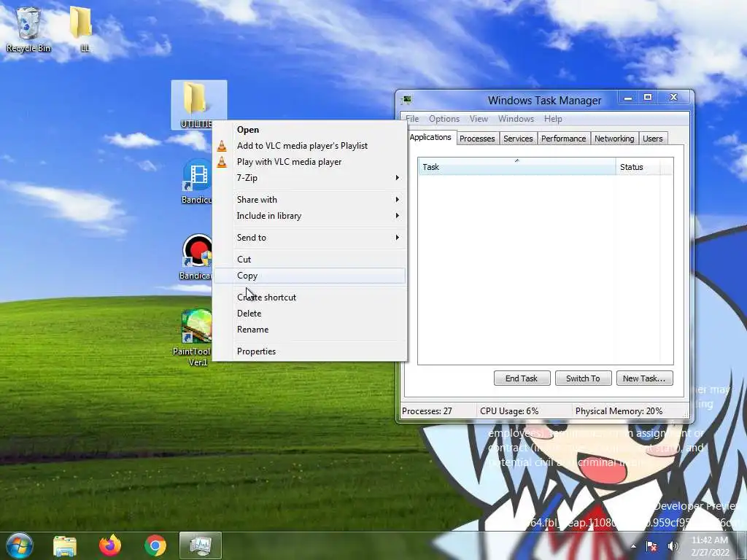Sort by the Status column header
Screen dimensions: 747x560
click(638, 167)
